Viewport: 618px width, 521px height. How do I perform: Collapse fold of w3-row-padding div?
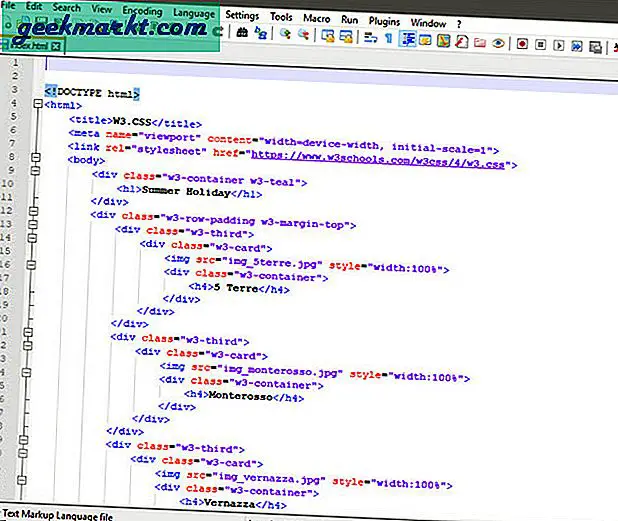click(x=34, y=211)
